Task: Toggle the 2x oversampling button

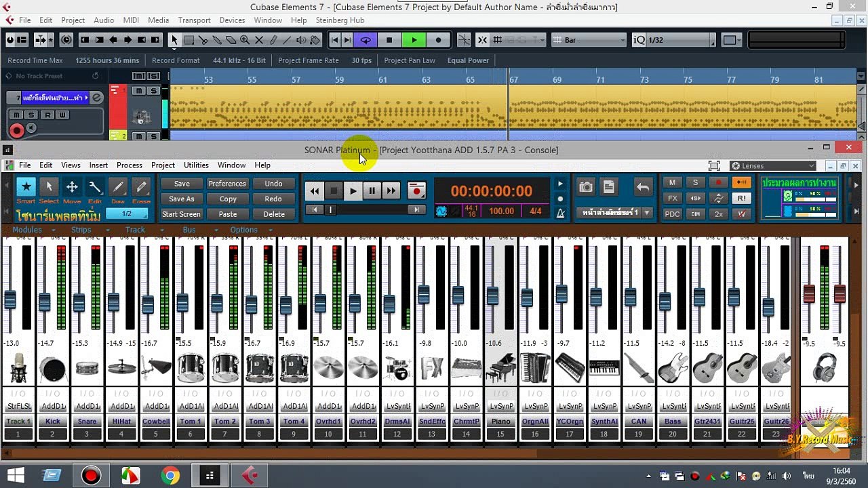Action: click(x=718, y=213)
